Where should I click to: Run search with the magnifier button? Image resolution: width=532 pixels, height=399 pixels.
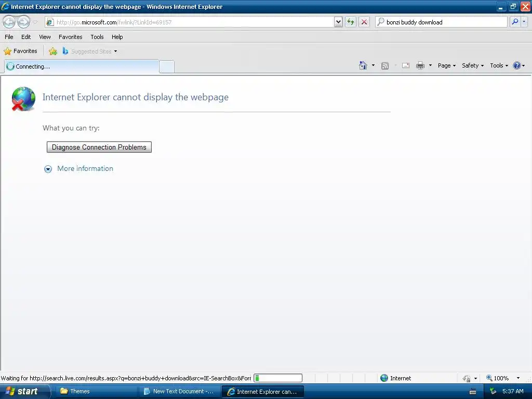515,22
